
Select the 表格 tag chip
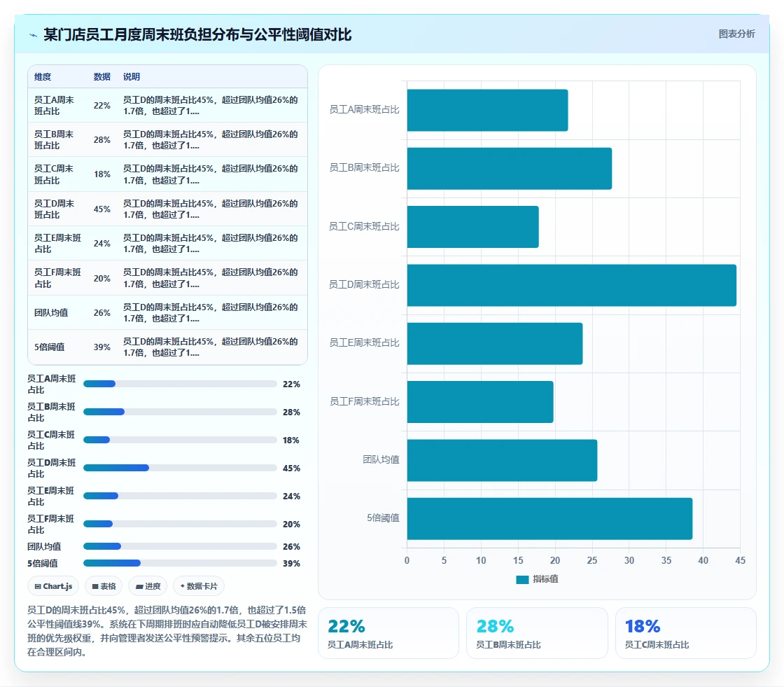pyautogui.click(x=104, y=586)
